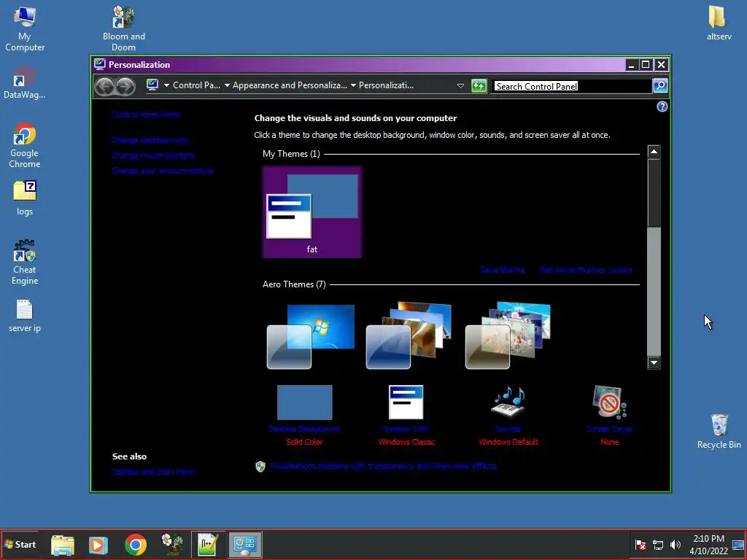
Task: Open the Screen Saver settings icon
Action: pyautogui.click(x=609, y=402)
